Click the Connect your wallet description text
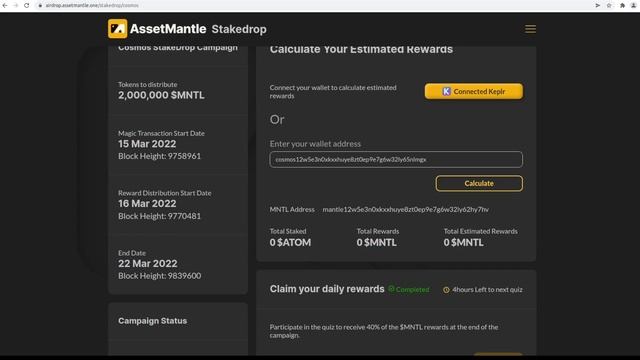This screenshot has width=640, height=360. [x=333, y=91]
